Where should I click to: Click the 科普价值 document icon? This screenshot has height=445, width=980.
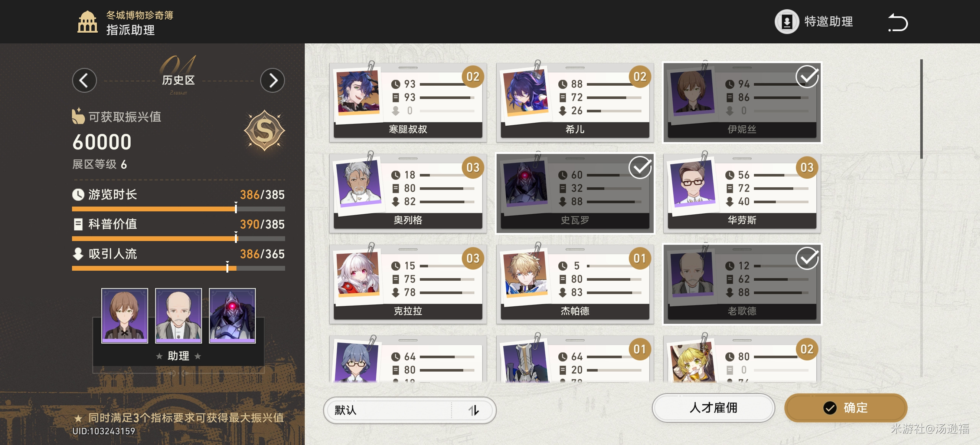(x=78, y=224)
